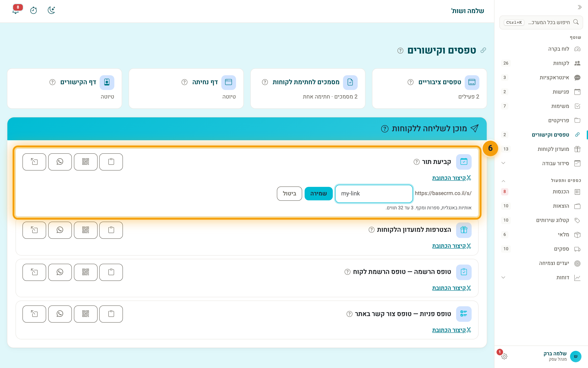Share טופס פניות via WhatsApp
Screen dimensions: 588x368
(60, 314)
